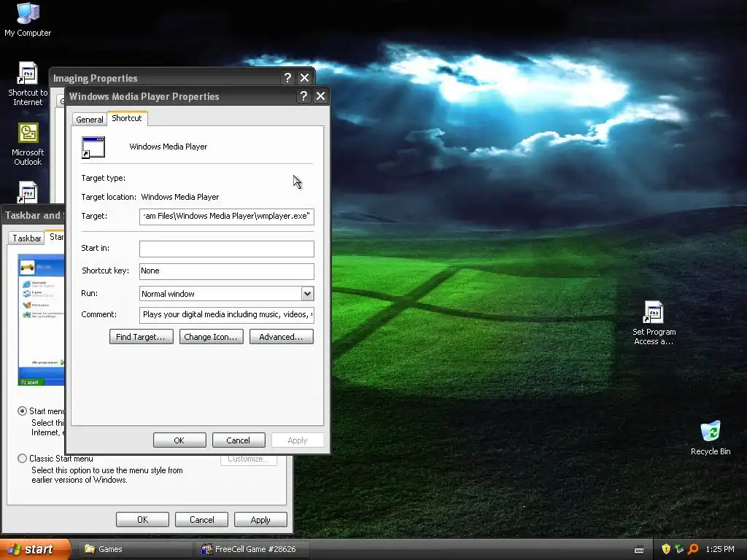Click the Shortcut key field

pyautogui.click(x=227, y=271)
